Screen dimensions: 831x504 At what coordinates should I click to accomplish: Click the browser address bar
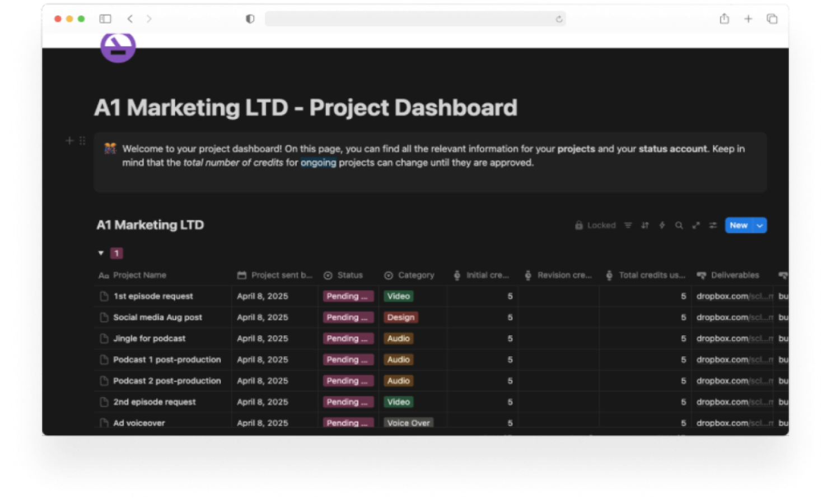click(415, 18)
